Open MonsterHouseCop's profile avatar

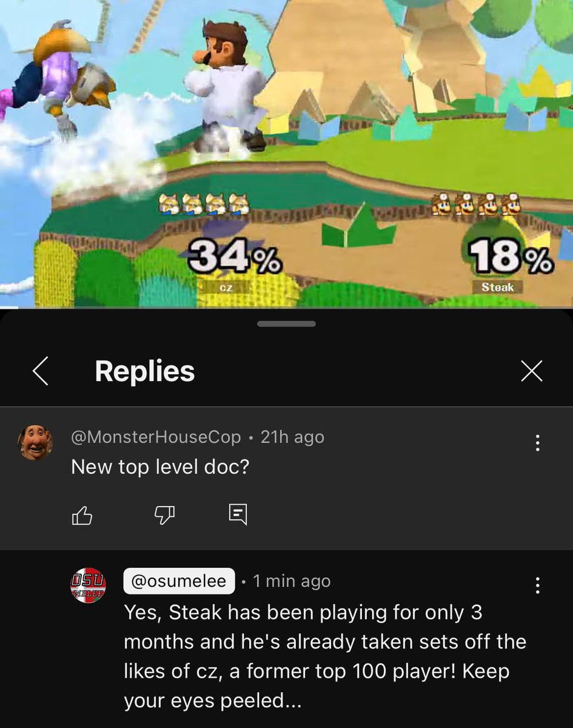(x=35, y=442)
